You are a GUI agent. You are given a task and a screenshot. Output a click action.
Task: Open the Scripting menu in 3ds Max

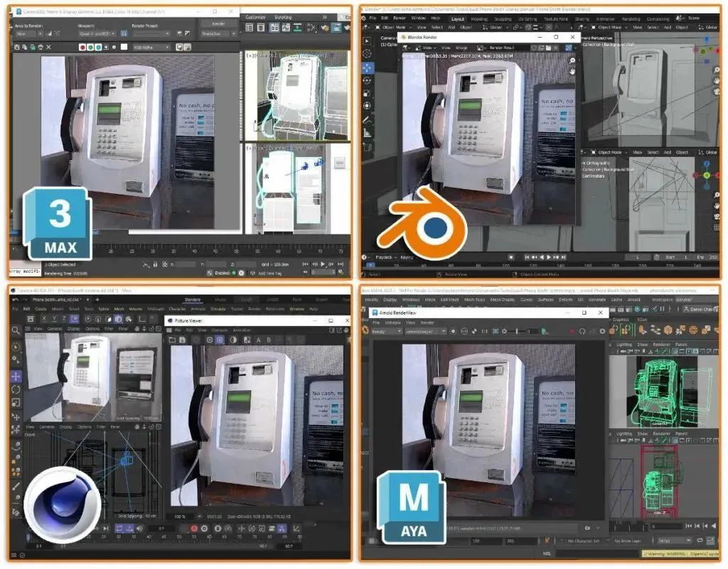pyautogui.click(x=283, y=17)
